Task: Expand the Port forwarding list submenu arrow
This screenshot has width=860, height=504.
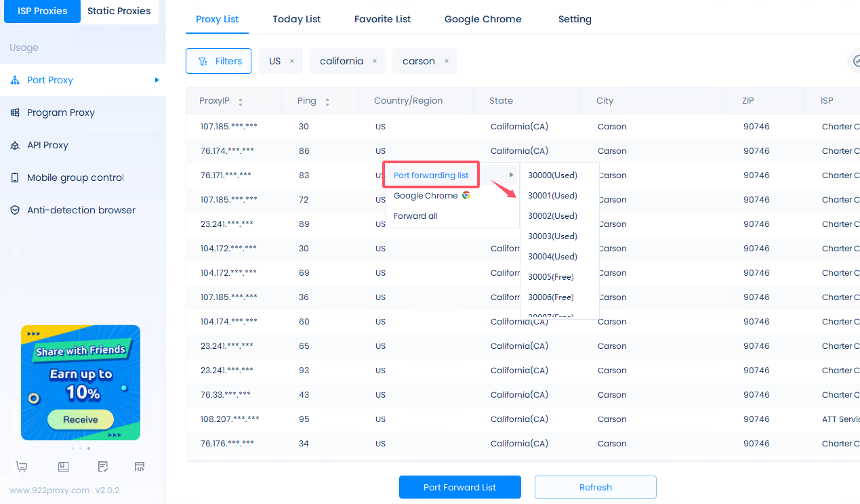Action: click(x=512, y=175)
